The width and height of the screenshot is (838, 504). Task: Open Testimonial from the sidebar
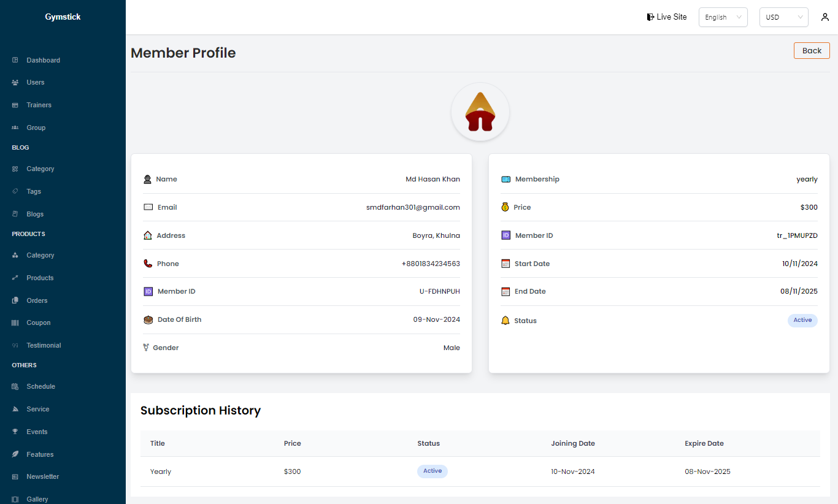point(44,345)
